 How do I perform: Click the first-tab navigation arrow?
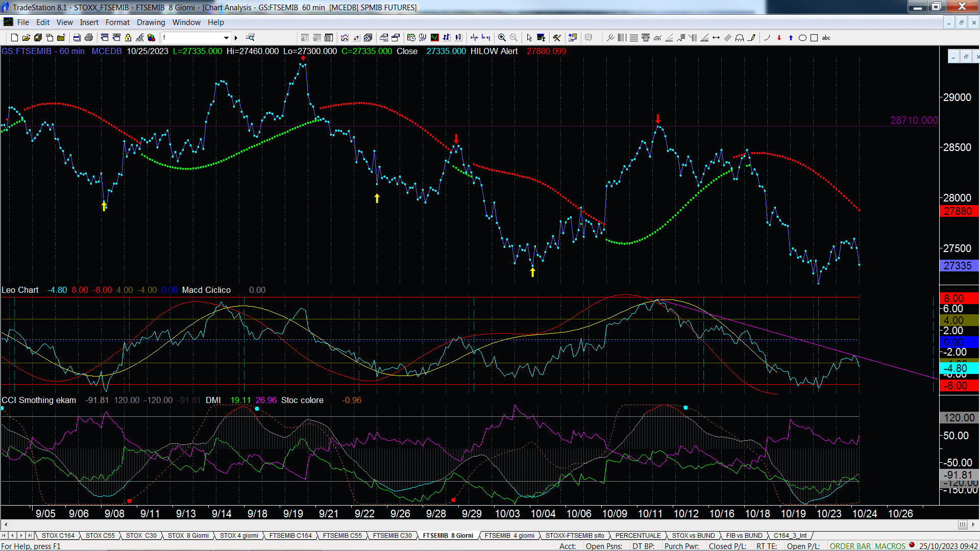pos(4,536)
